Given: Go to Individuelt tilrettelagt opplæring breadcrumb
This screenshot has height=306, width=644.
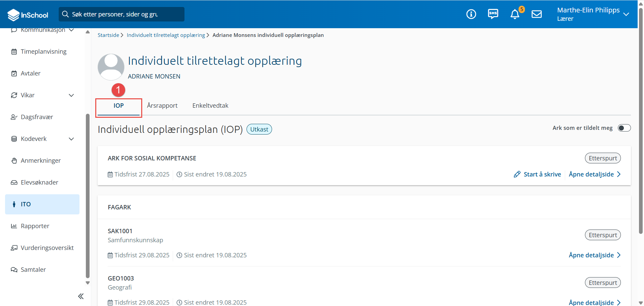Looking at the screenshot, I should click(x=166, y=35).
